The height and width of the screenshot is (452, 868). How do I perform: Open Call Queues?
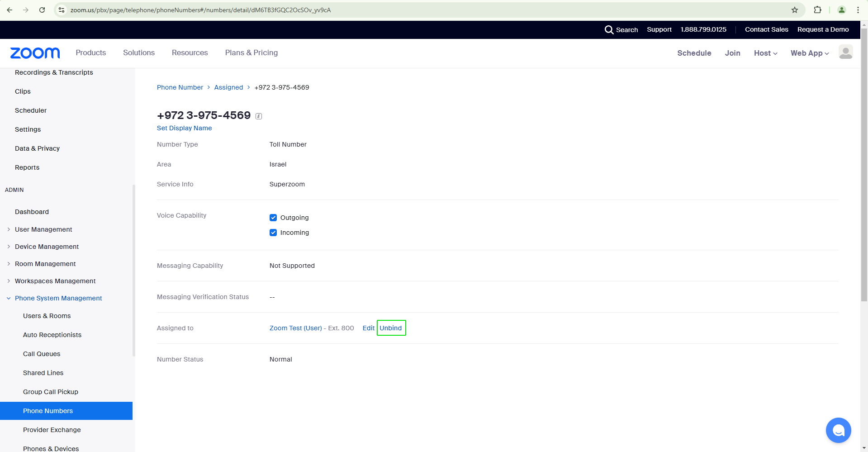[42, 354]
